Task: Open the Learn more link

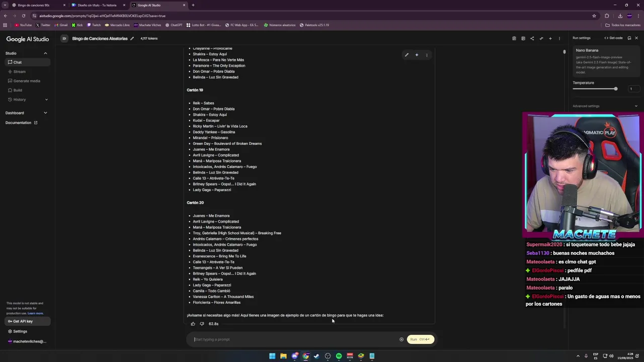Action: pos(35,313)
